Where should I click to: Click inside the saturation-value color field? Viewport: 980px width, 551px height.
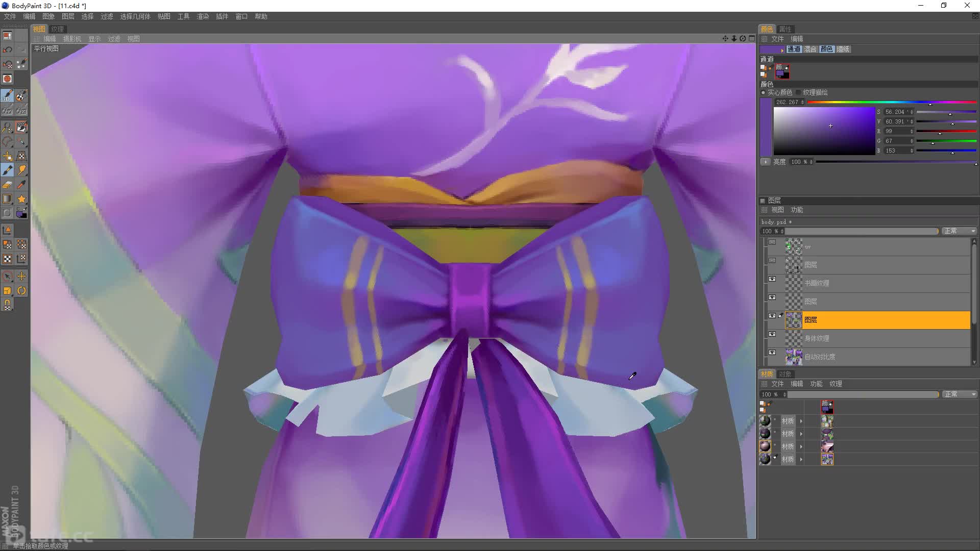tap(824, 131)
